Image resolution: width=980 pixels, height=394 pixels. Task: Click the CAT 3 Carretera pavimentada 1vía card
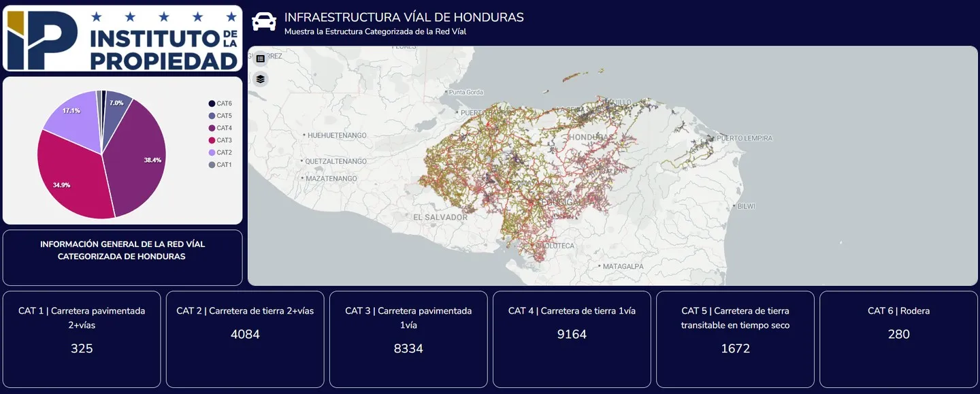408,340
